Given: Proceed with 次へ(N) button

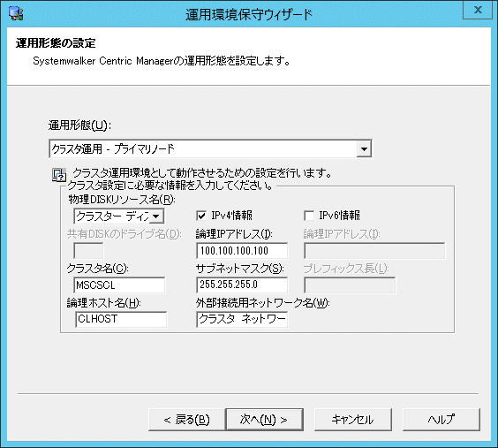Looking at the screenshot, I should tap(264, 420).
